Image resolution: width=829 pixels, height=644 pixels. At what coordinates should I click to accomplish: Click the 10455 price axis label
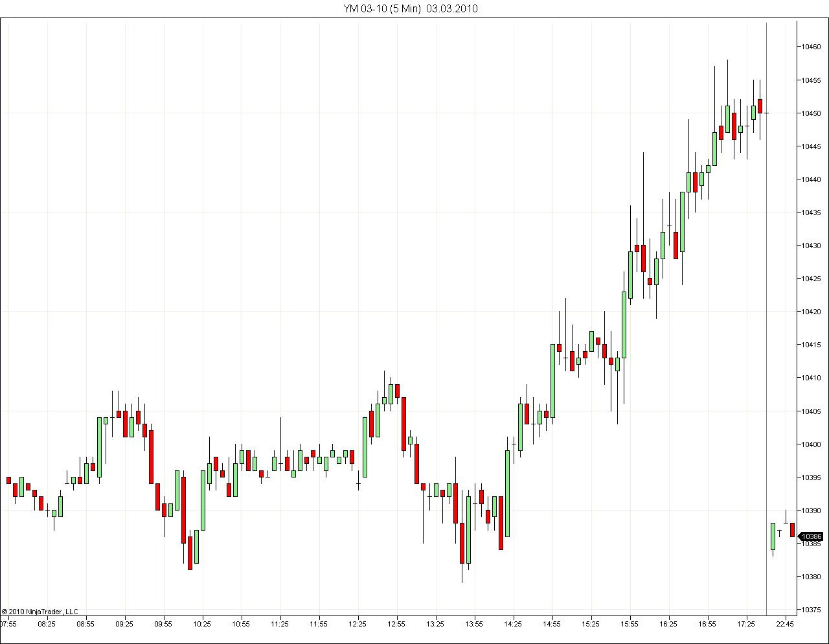click(x=812, y=80)
